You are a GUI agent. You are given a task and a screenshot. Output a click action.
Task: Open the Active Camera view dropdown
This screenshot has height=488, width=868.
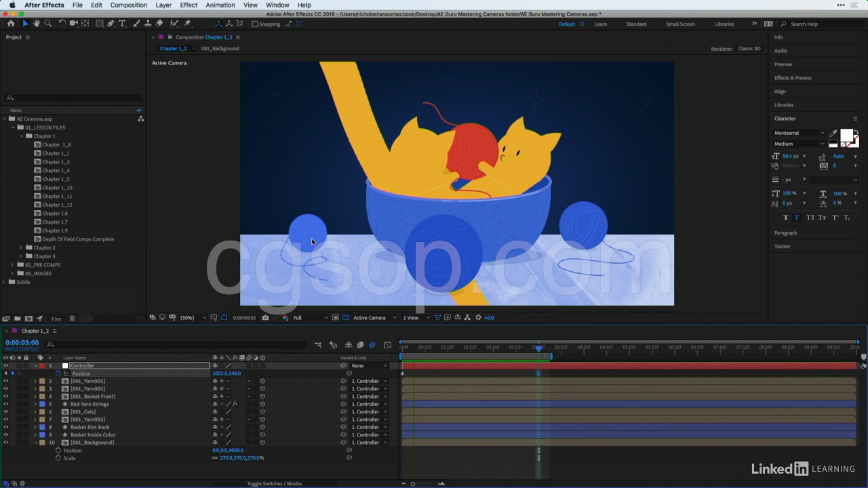374,317
